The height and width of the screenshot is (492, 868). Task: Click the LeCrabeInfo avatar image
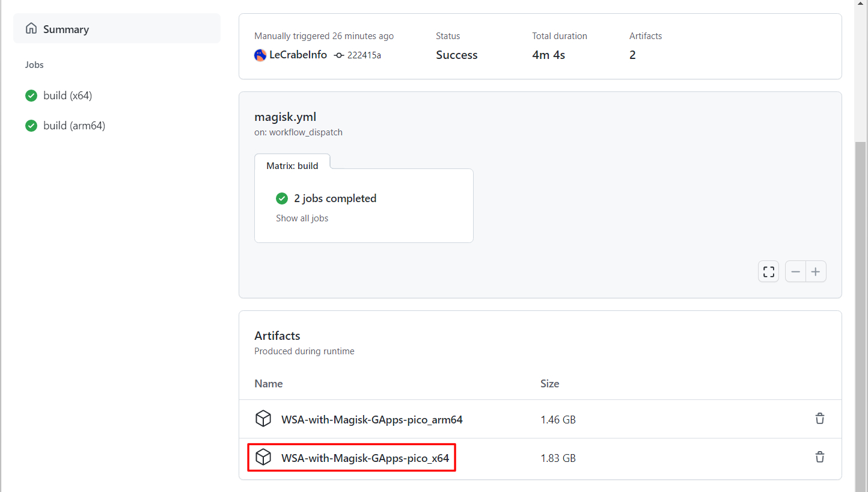(x=260, y=55)
